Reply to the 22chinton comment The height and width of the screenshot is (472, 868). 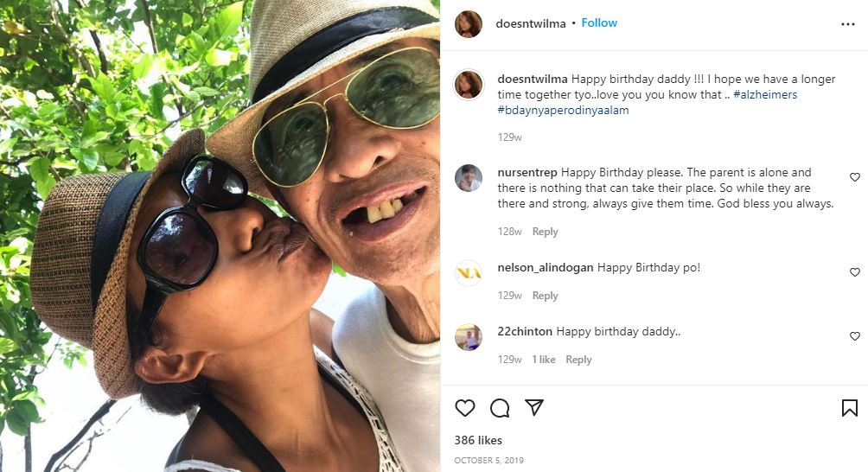point(578,360)
